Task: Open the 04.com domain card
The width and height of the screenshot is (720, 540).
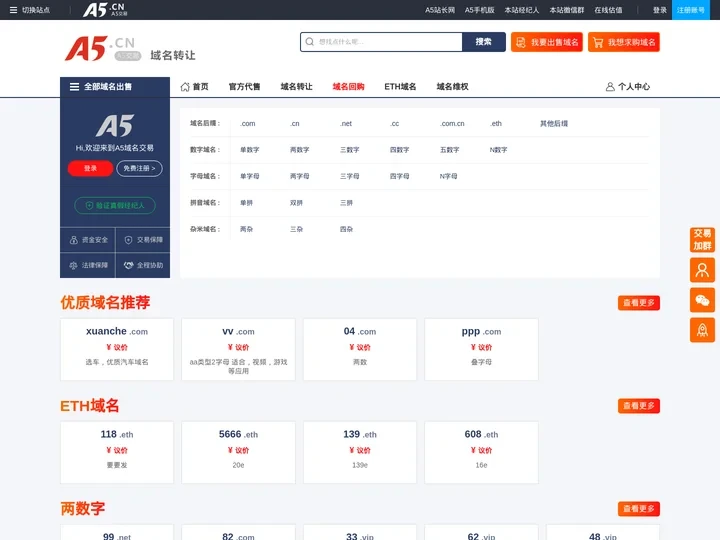Action: point(360,349)
